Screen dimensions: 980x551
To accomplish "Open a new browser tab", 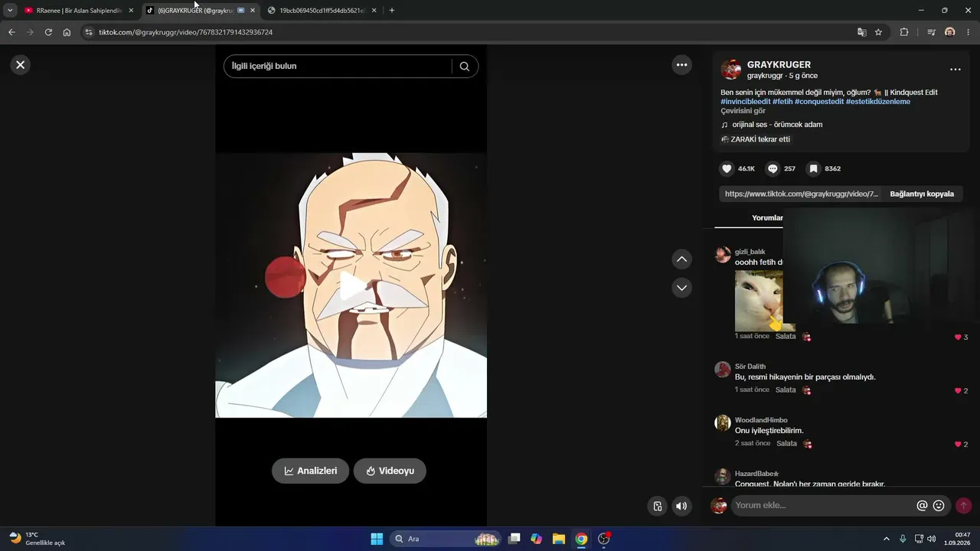I will (392, 11).
